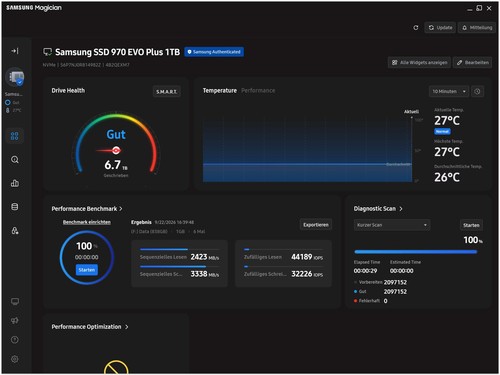Click the Samsung SSD 970 EVO Plus title
This screenshot has height=375, width=500.
coord(117,52)
